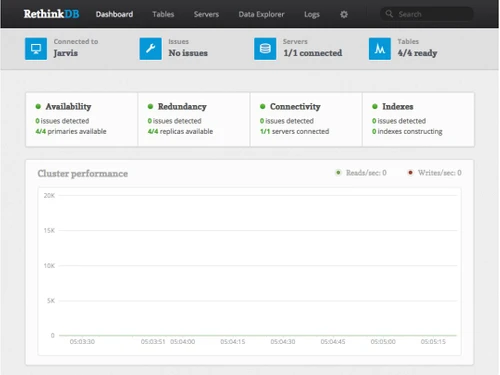Click the RethinkDB logo
Screen dimensions: 500x375
pyautogui.click(x=51, y=14)
